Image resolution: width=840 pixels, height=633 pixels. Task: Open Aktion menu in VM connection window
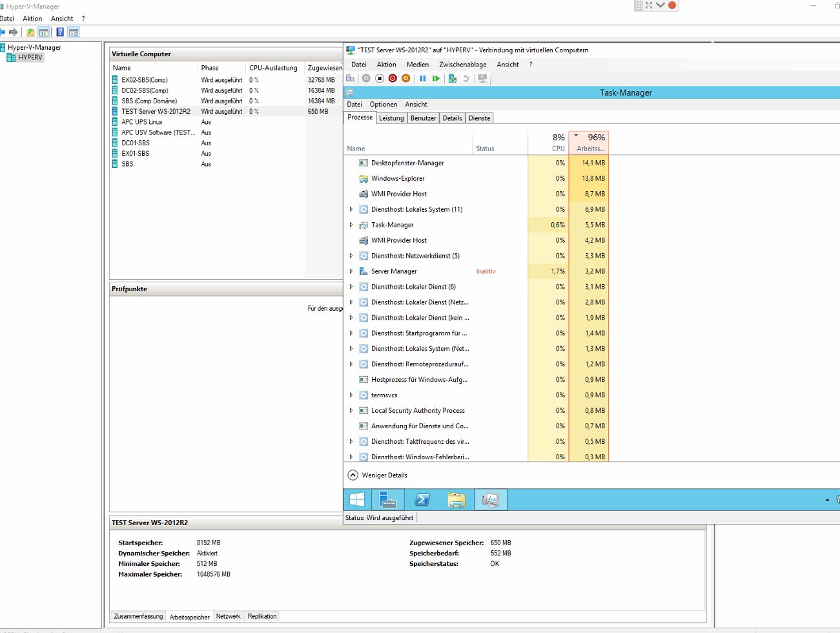coord(386,65)
